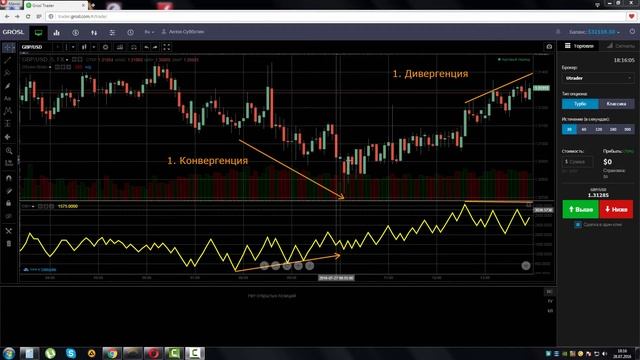
Task: Switch chart to fullscreen mode
Action: [x=167, y=47]
